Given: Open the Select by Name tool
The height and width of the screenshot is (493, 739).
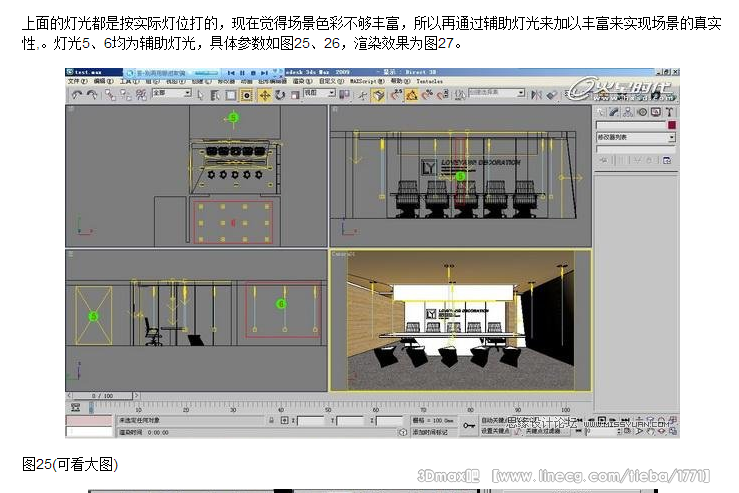Looking at the screenshot, I should coord(215,95).
